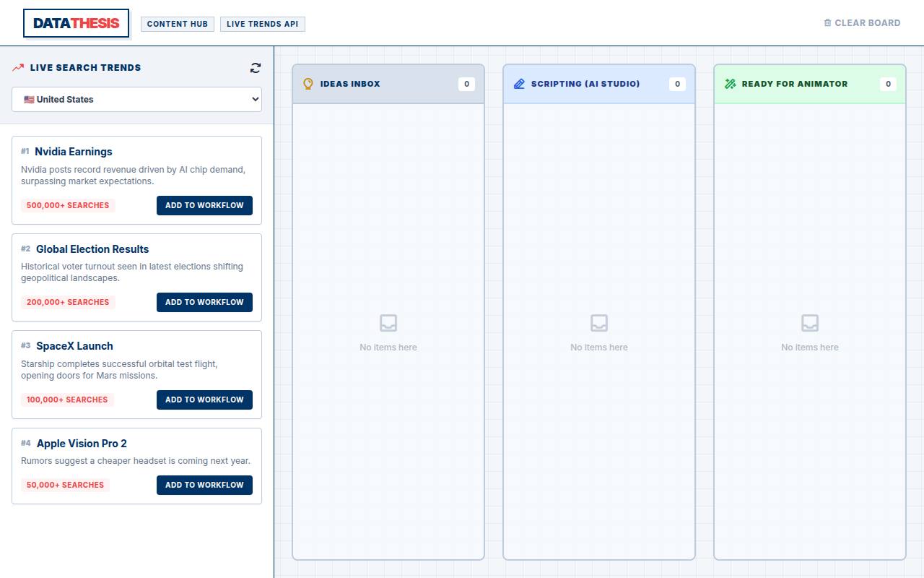Viewport: 924px width, 578px height.
Task: Click the Ready for Animator header label
Action: coord(795,84)
